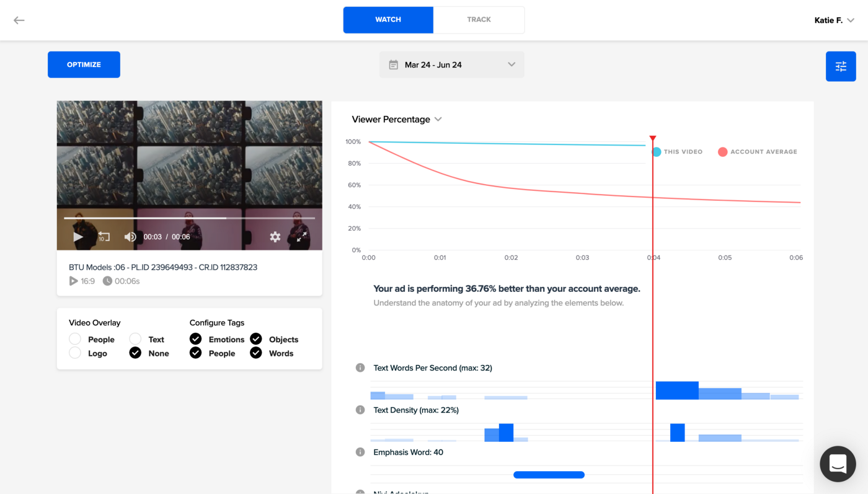868x494 pixels.
Task: Click the Emphasis Word blue timeline bar
Action: tap(549, 475)
